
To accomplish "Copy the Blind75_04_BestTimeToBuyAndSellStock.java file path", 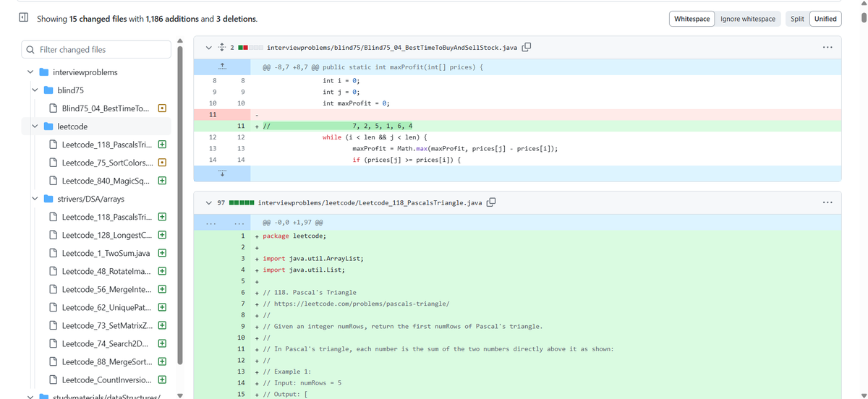I will [527, 48].
